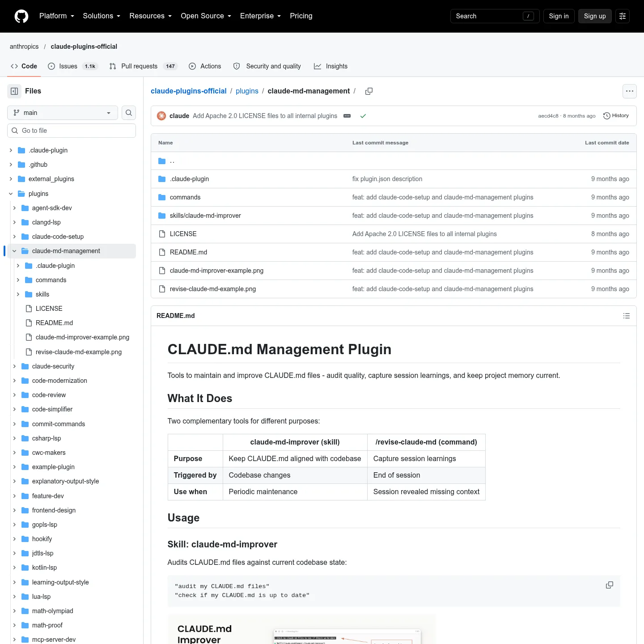Screen dimensions: 644x644
Task: Expand the agent-sdk-dev folder
Action: pos(14,208)
